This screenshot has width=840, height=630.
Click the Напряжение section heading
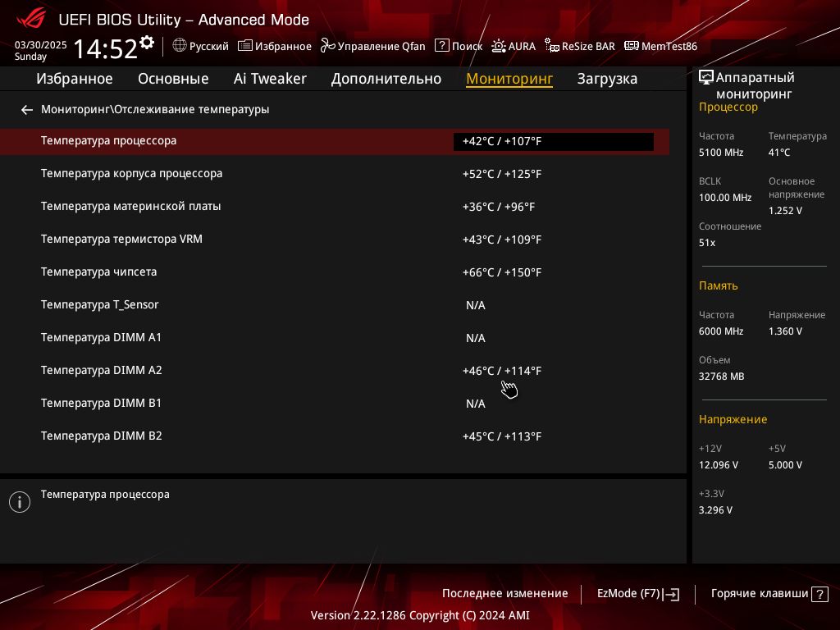733,419
